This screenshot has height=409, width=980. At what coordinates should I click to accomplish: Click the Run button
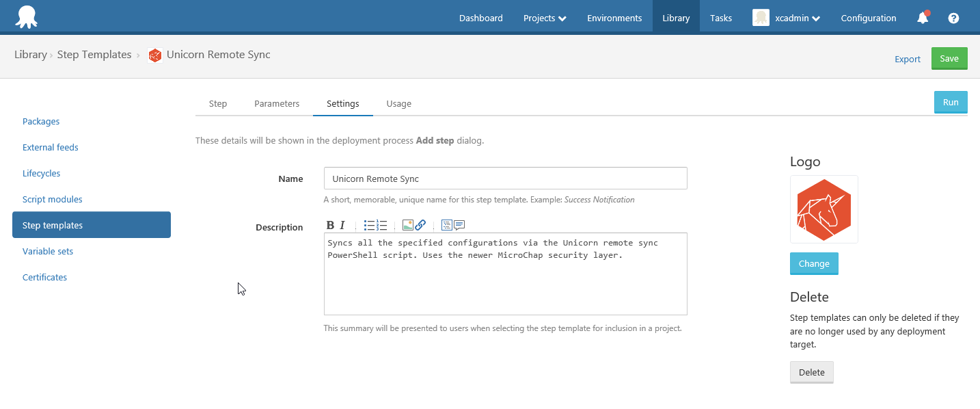(951, 102)
